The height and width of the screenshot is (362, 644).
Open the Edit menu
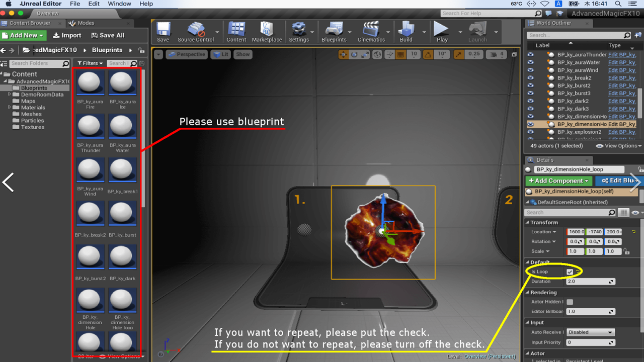(94, 4)
